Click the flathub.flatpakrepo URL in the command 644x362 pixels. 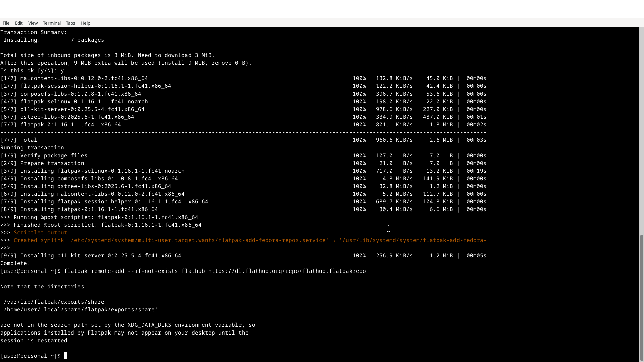(x=287, y=271)
